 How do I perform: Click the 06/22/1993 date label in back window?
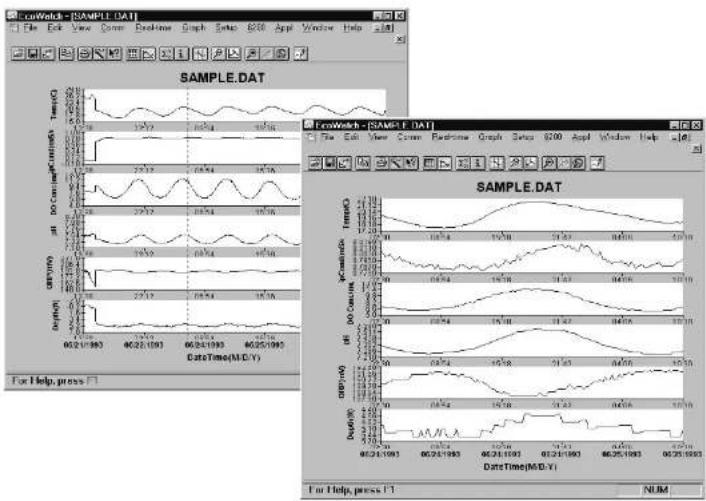pyautogui.click(x=144, y=345)
